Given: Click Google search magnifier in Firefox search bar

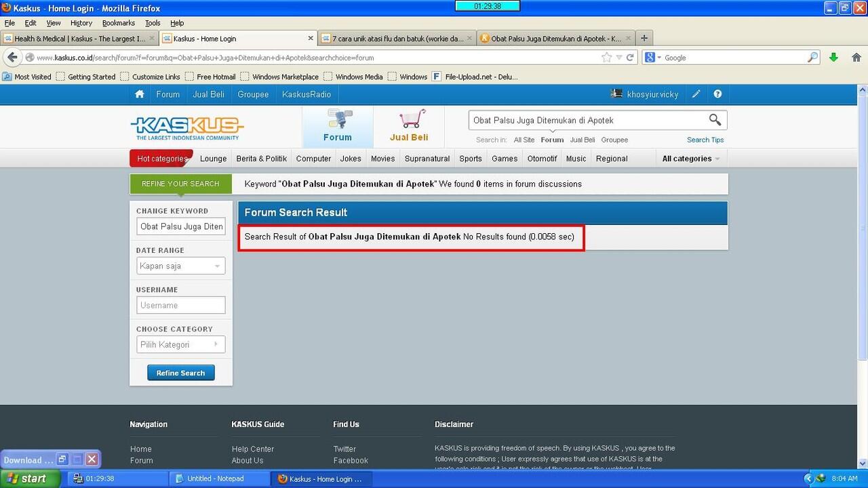Looking at the screenshot, I should [812, 58].
